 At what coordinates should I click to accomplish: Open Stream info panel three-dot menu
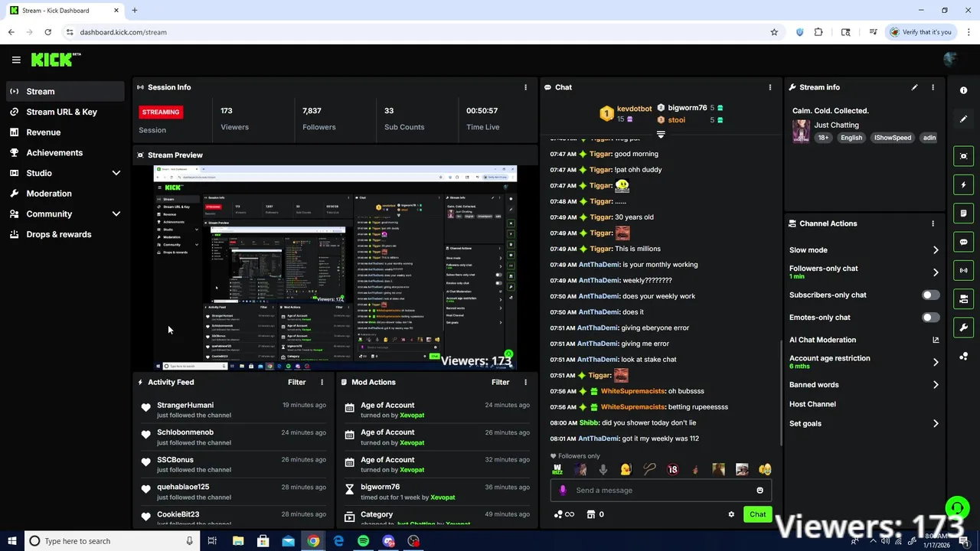pyautogui.click(x=933, y=87)
